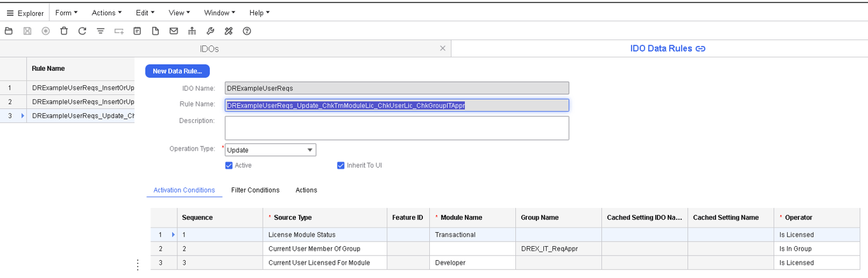This screenshot has width=868, height=278.
Task: Switch to the IDOs tab
Action: pos(209,48)
